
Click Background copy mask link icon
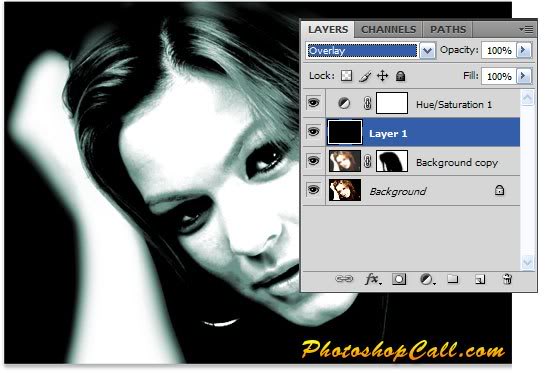click(x=367, y=162)
